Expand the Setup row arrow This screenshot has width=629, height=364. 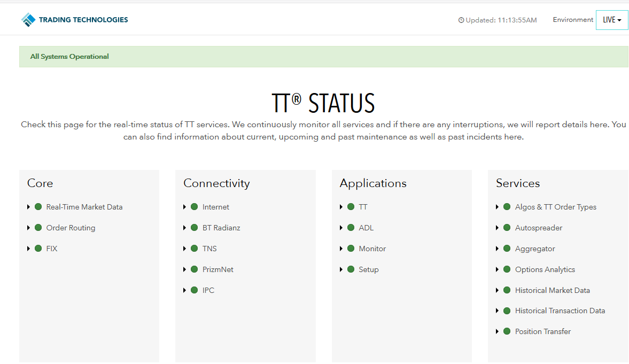click(x=341, y=270)
